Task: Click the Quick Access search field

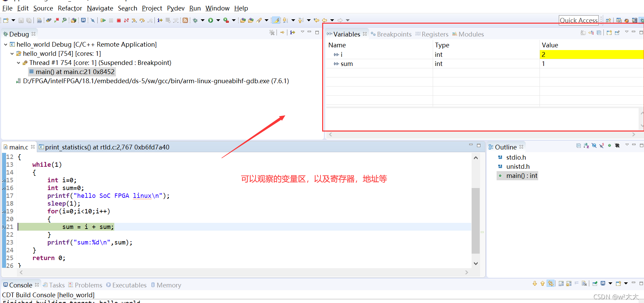Action: click(579, 20)
